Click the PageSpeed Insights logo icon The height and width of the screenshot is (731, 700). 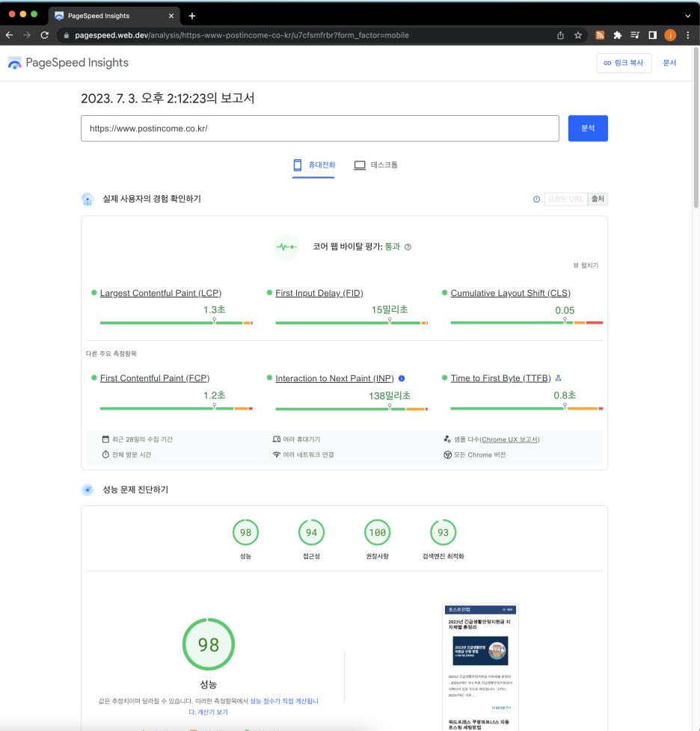[x=15, y=64]
